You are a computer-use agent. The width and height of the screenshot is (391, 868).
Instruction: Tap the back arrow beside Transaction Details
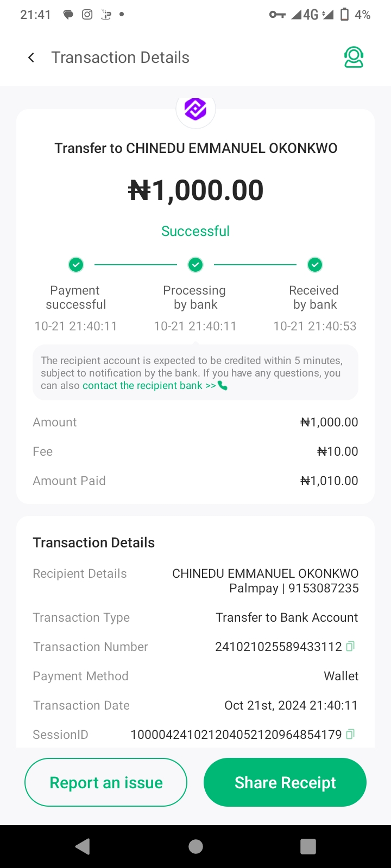coord(31,58)
